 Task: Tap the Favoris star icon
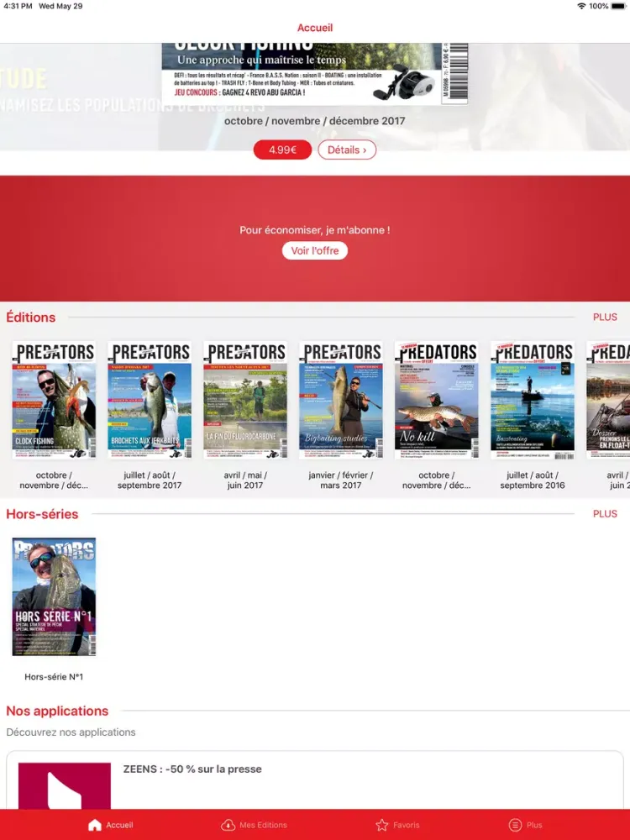pos(382,825)
